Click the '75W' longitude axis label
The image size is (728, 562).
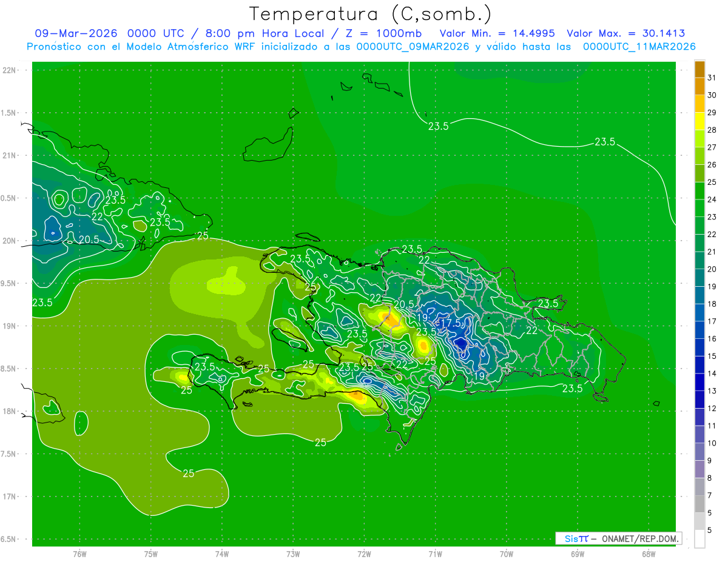[151, 554]
